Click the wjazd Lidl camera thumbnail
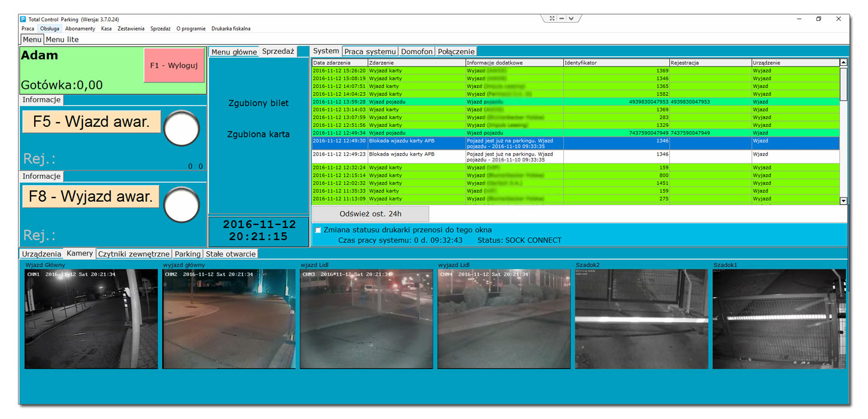 coord(365,318)
